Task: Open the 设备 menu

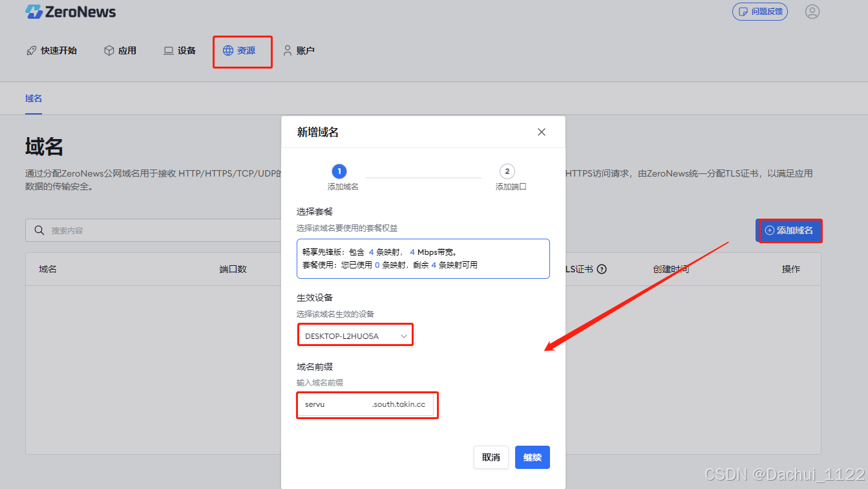Action: point(180,50)
